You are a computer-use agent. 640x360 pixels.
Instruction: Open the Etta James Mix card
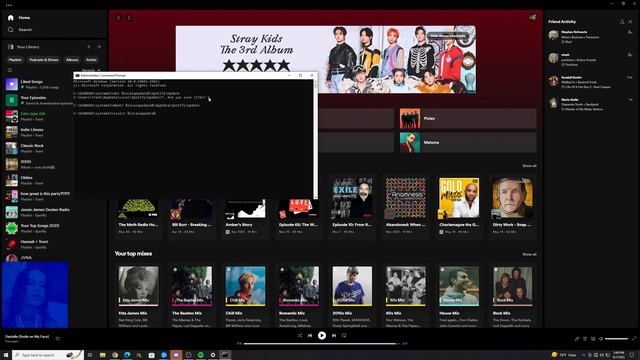click(x=138, y=296)
